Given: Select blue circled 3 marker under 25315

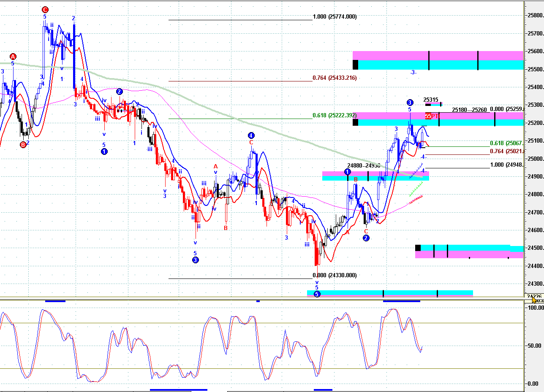Looking at the screenshot, I should [410, 103].
